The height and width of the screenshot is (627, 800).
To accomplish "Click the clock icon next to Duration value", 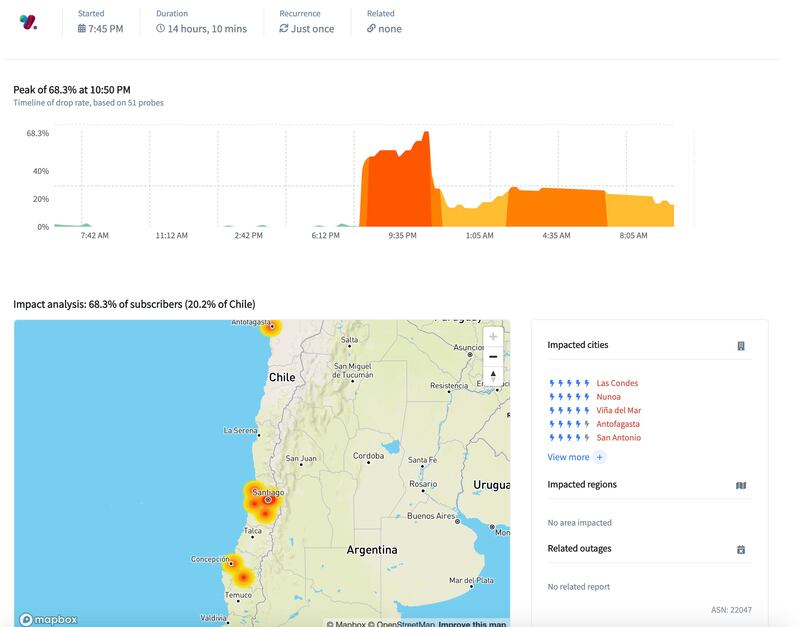I will point(161,29).
